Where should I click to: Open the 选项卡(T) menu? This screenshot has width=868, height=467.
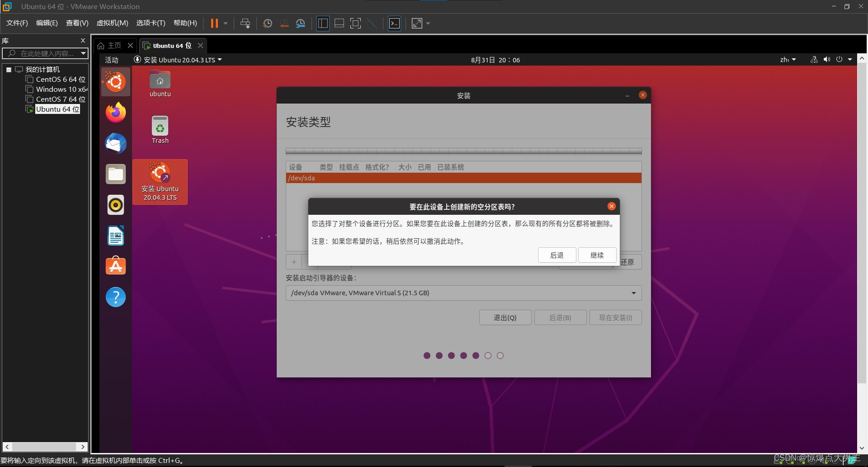151,23
